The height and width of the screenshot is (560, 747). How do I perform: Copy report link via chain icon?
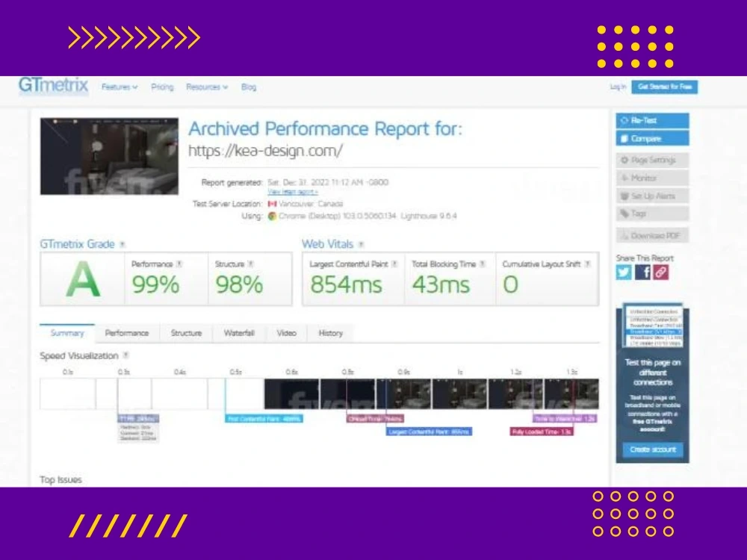(660, 273)
